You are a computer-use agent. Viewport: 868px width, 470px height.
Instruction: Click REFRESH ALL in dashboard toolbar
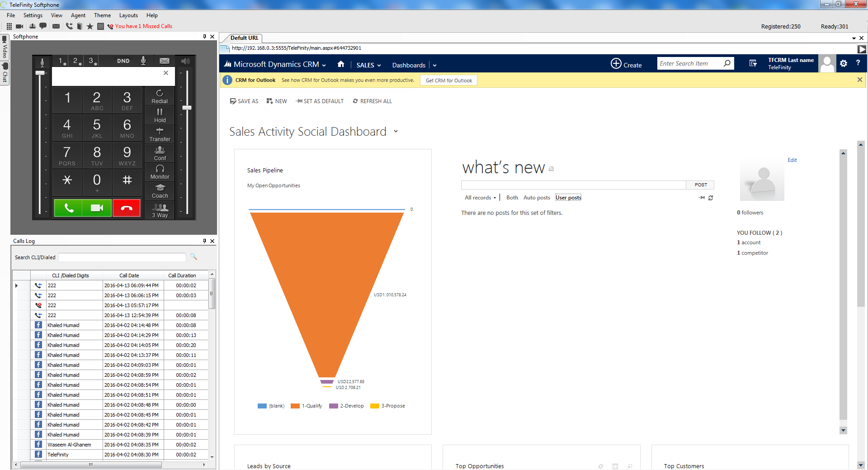pos(372,101)
